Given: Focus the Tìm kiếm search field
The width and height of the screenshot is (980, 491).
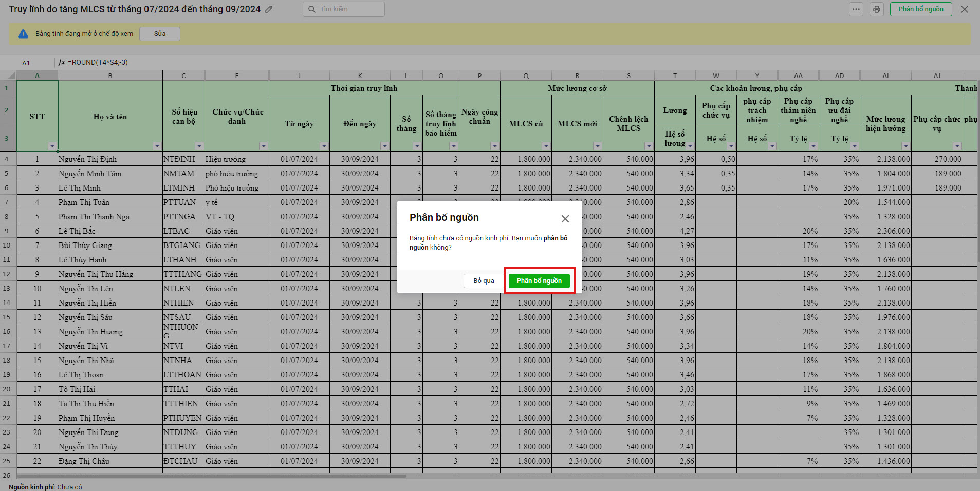Looking at the screenshot, I should point(344,9).
